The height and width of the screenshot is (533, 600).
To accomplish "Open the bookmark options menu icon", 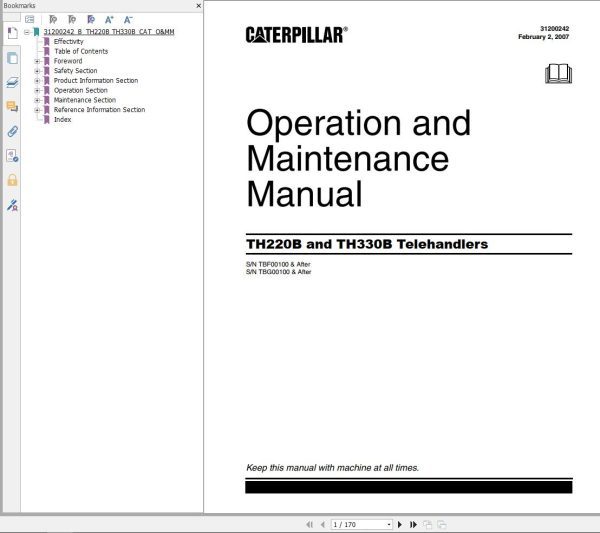I will 29,19.
